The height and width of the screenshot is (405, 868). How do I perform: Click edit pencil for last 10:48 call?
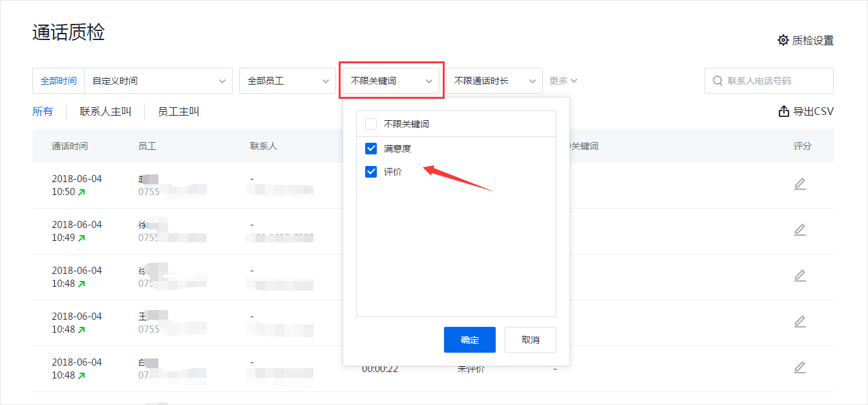(799, 368)
